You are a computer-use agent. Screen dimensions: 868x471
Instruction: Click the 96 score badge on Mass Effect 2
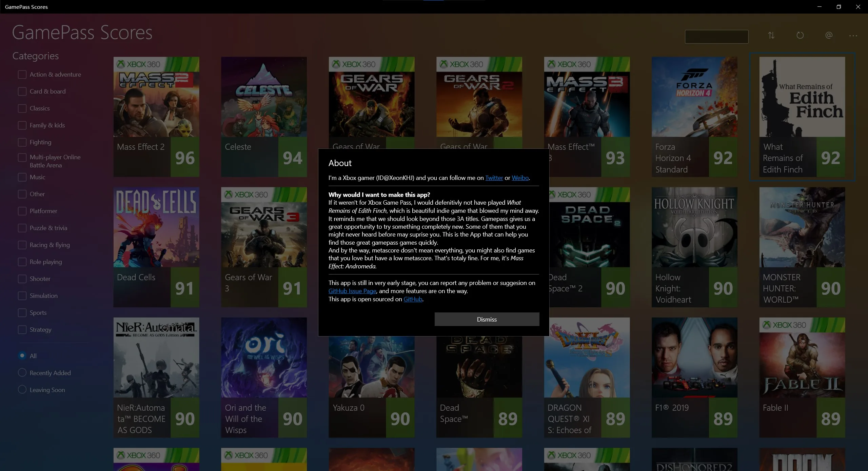185,157
